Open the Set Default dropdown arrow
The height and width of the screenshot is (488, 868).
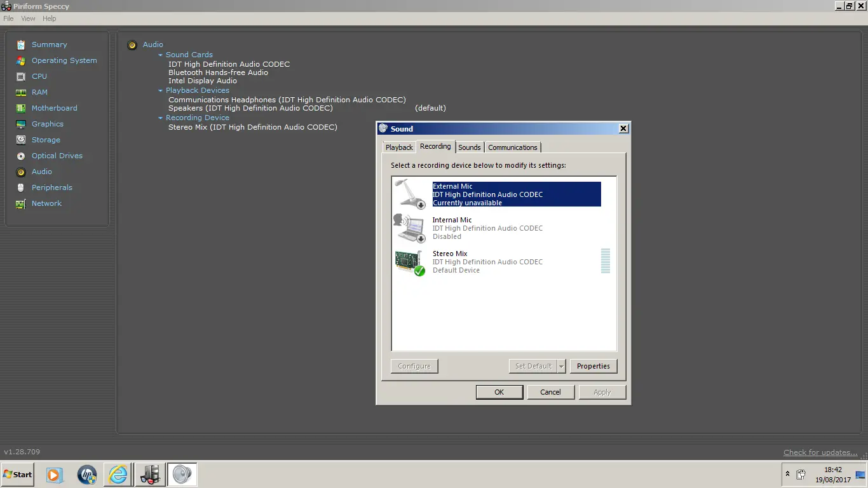pyautogui.click(x=561, y=366)
